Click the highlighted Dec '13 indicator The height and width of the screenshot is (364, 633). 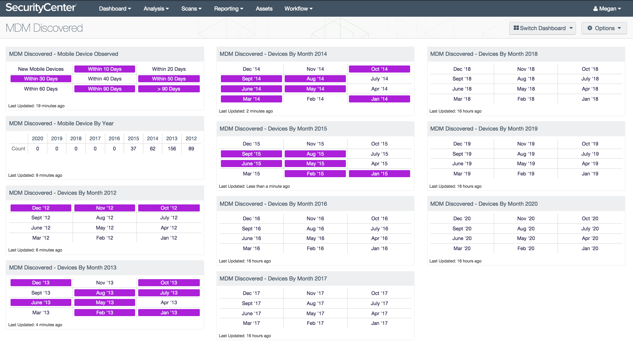point(41,283)
